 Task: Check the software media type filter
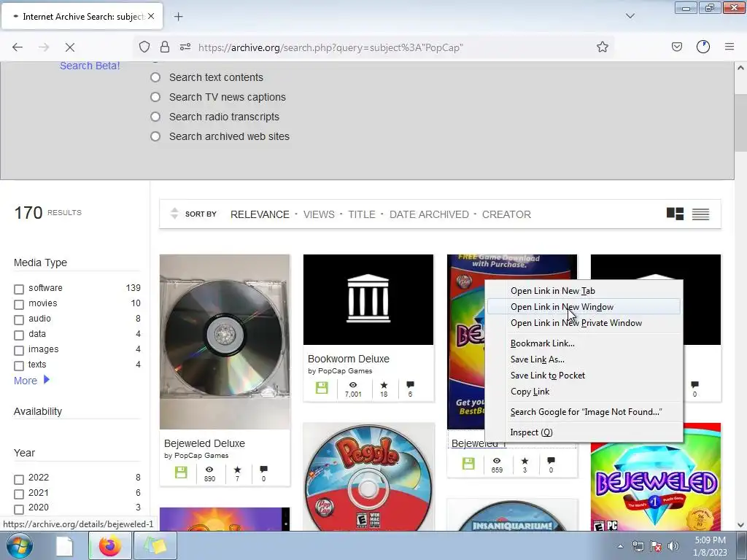click(x=19, y=289)
